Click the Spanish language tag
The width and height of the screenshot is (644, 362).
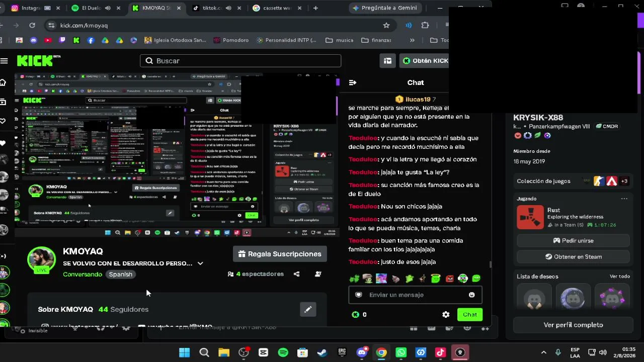[x=121, y=275]
